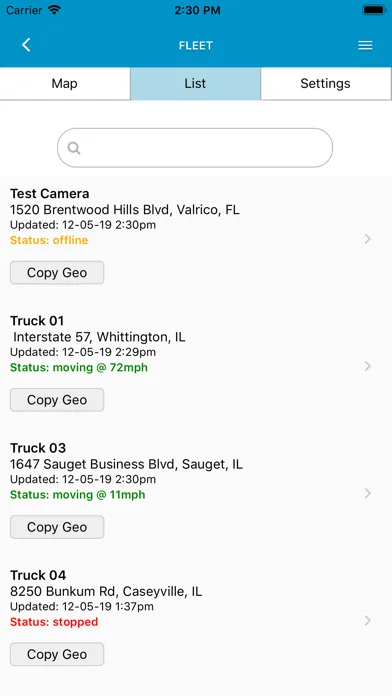
Task: Open the Settings tab
Action: 325,83
